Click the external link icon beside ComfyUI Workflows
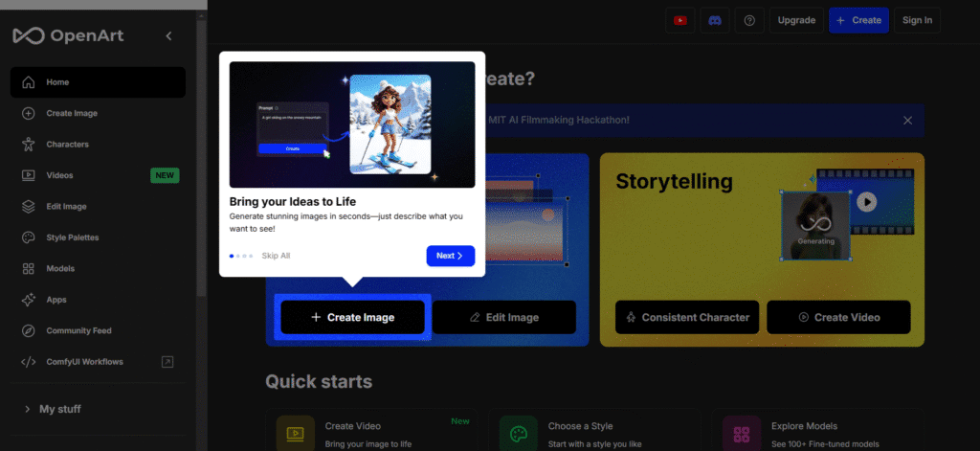The height and width of the screenshot is (451, 980). click(x=167, y=362)
